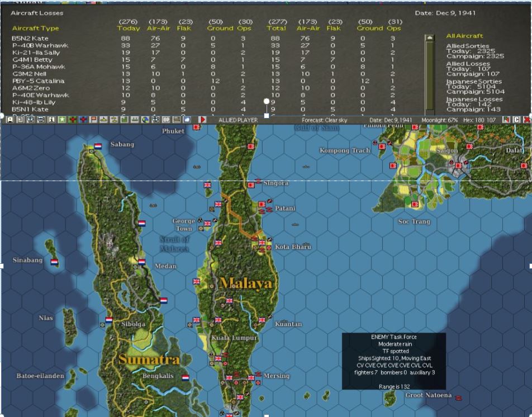Image resolution: width=532 pixels, height=417 pixels.
Task: Click 'Moonlight: 67%' in status bar
Action: [x=439, y=120]
